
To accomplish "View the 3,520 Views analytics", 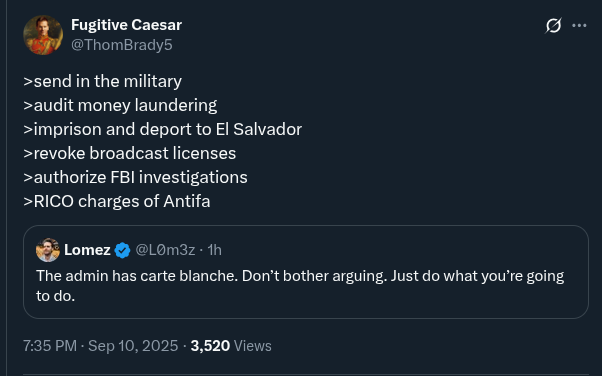I will click(231, 346).
